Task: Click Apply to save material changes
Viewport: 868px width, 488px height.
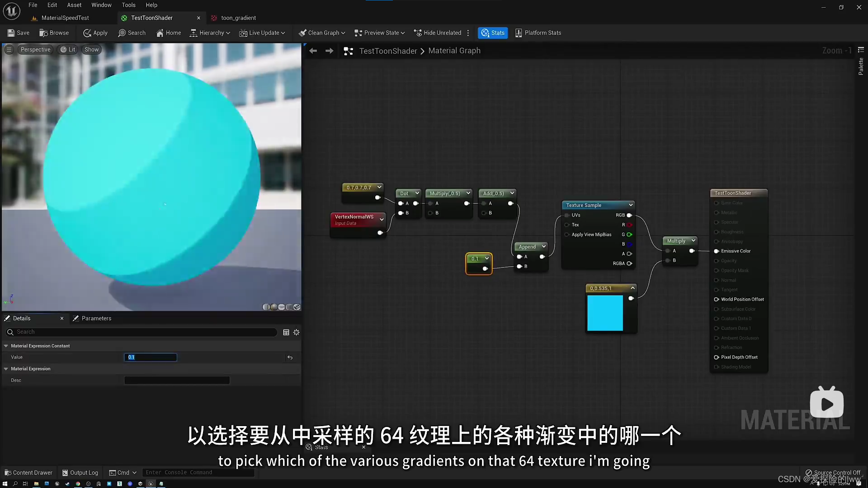Action: [95, 33]
